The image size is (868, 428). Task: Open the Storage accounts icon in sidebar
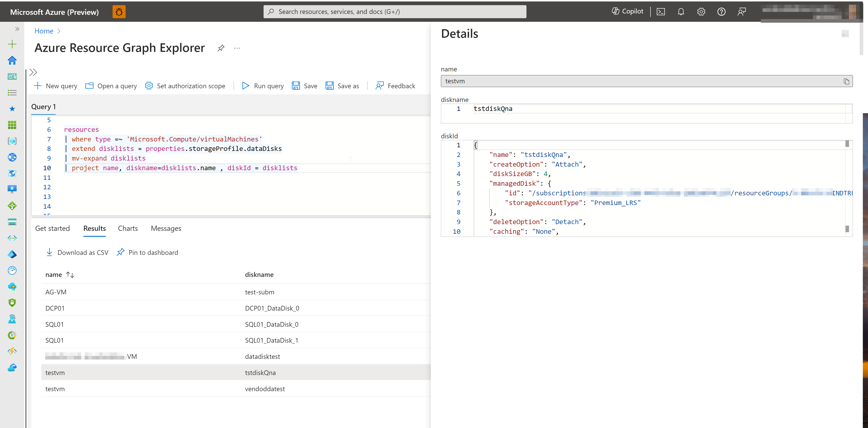coord(12,222)
